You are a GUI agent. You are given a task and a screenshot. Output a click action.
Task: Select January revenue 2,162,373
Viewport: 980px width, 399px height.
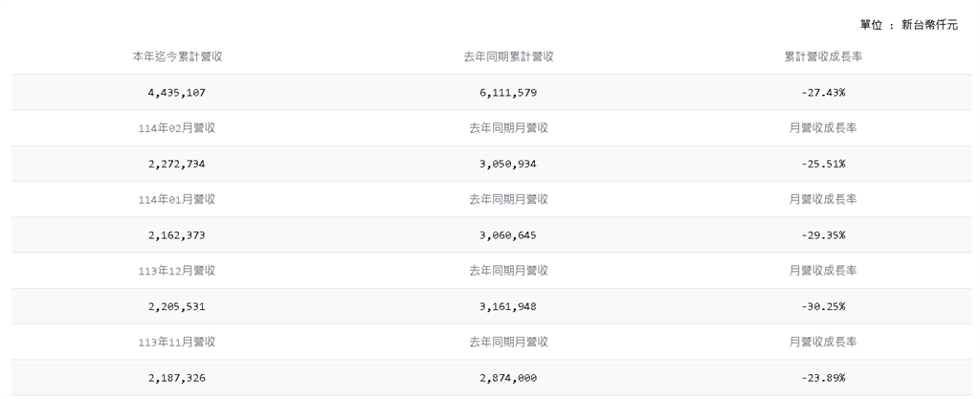pos(177,234)
